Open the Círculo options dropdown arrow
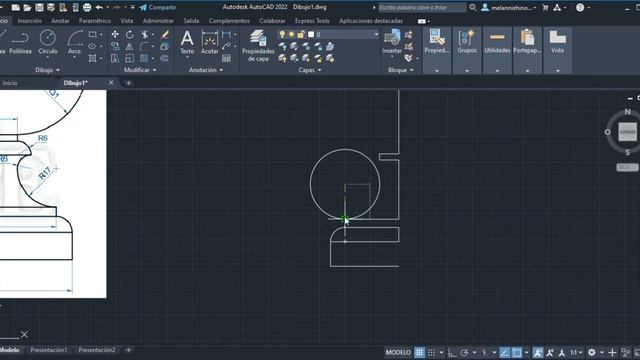640x360 pixels. pos(48,58)
